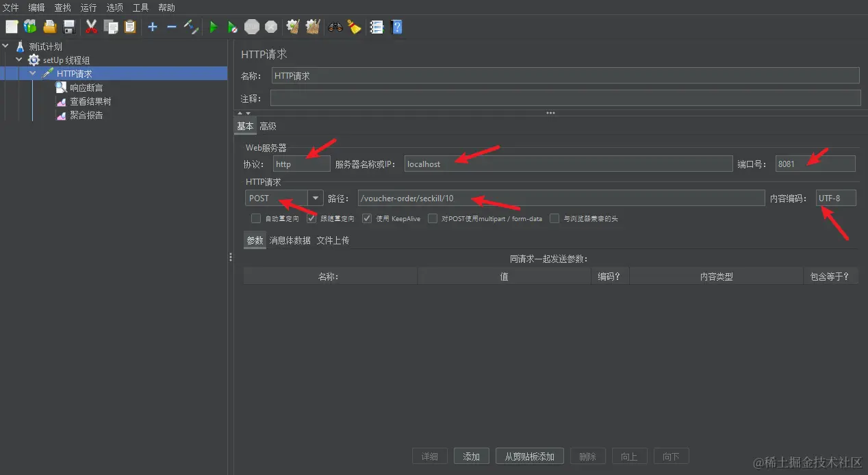The height and width of the screenshot is (475, 868).
Task: Click the 协议 field containing http
Action: click(x=302, y=164)
